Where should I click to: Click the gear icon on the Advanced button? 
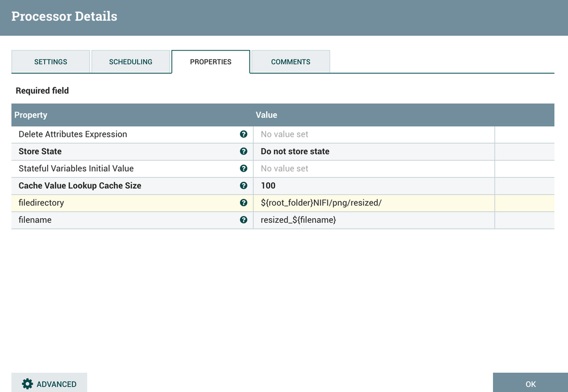coord(27,384)
